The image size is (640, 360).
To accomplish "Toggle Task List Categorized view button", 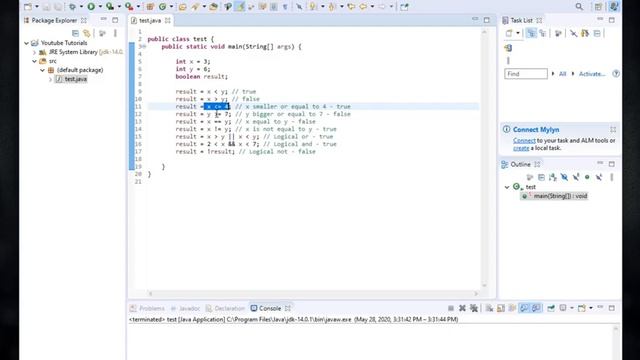I will (531, 33).
